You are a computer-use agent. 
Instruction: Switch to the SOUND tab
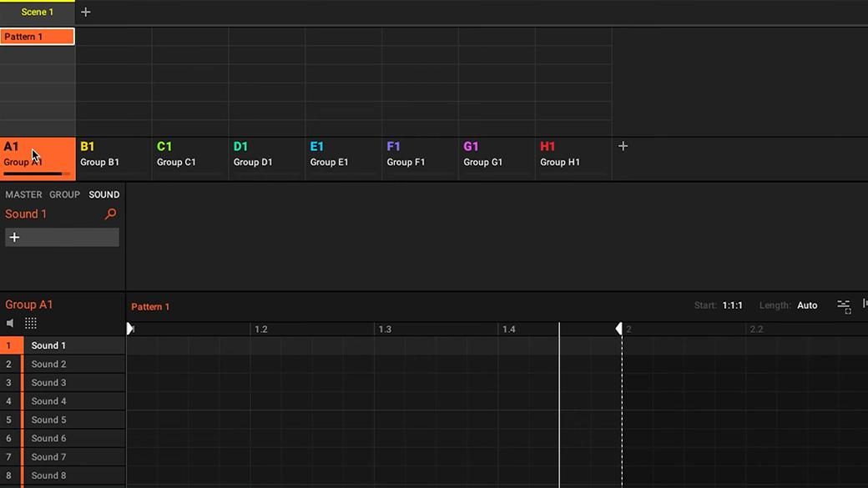click(104, 194)
